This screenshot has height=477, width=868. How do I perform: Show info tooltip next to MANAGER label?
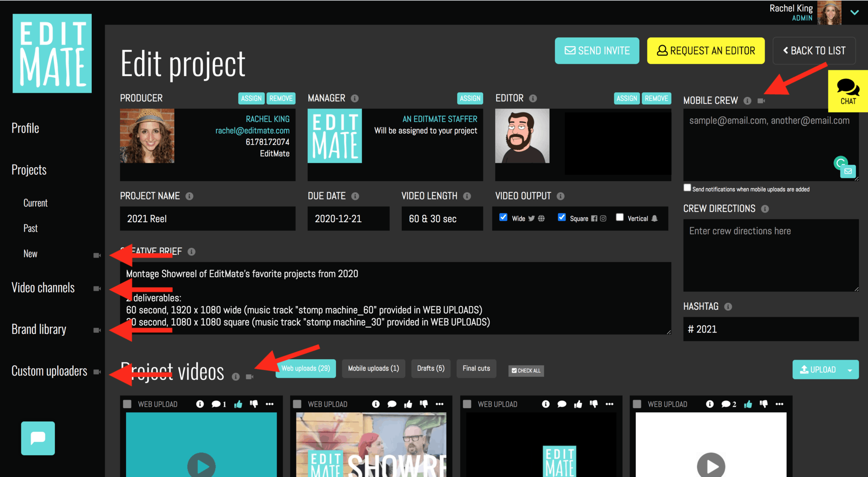coord(355,98)
